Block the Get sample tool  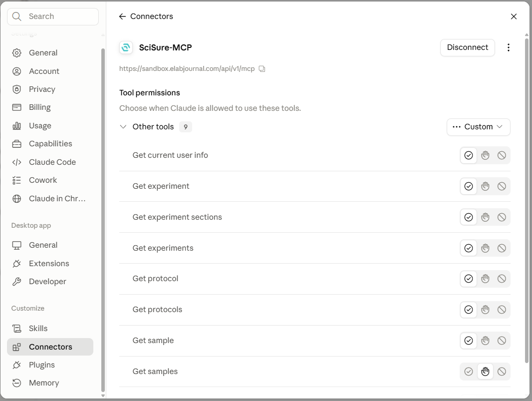(x=502, y=341)
